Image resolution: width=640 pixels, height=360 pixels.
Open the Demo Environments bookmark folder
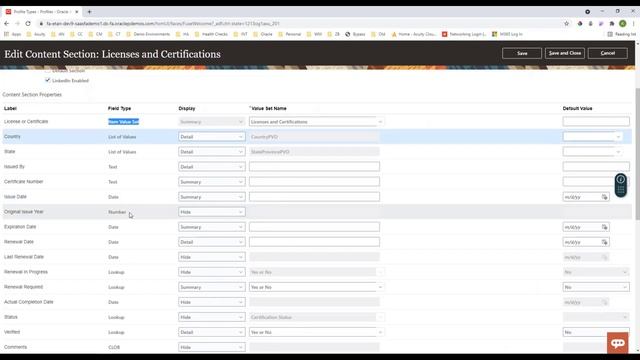pyautogui.click(x=148, y=34)
